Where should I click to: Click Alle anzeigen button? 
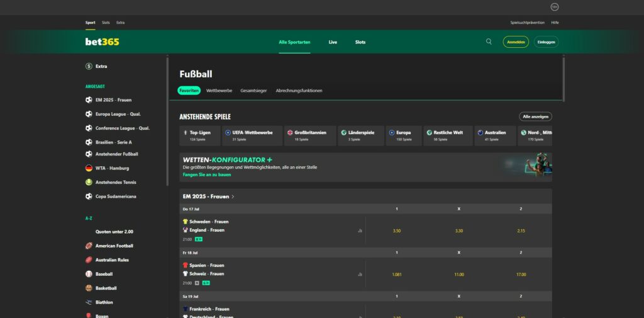(536, 116)
